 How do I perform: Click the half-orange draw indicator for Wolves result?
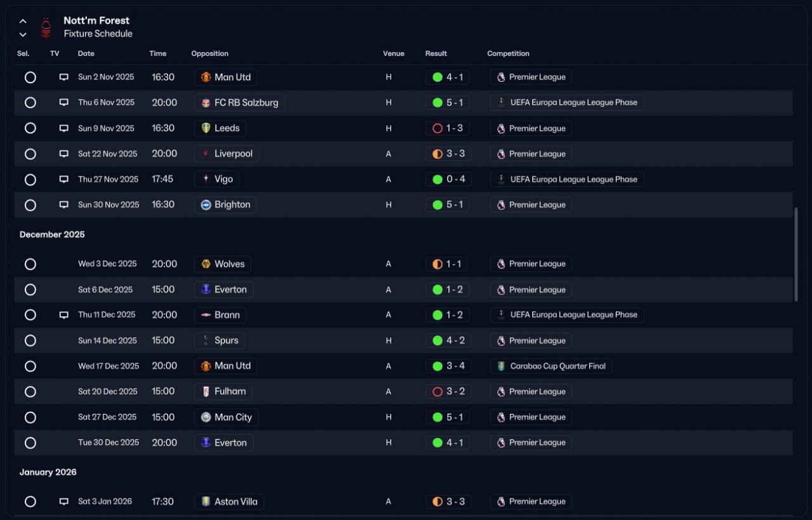[437, 264]
